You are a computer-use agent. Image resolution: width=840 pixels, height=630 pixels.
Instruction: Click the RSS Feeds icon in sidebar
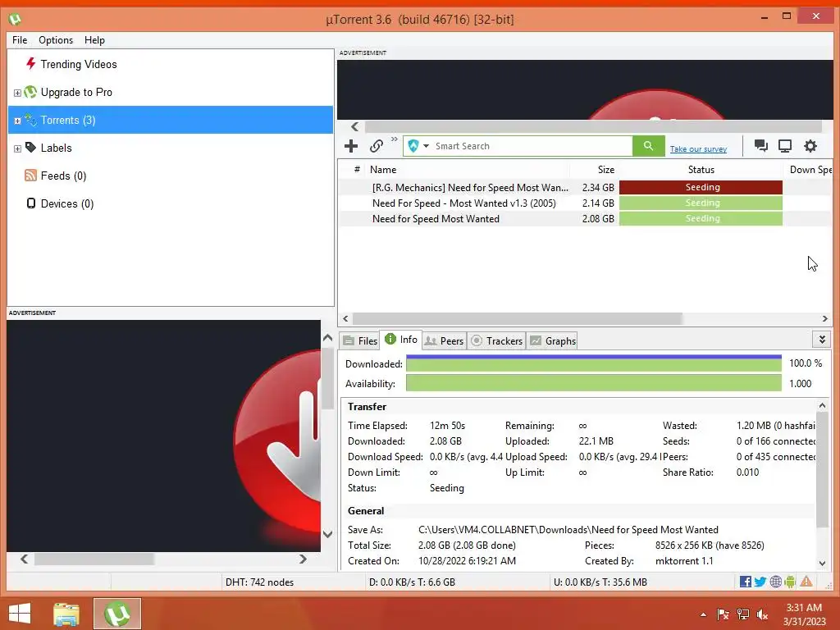click(30, 176)
